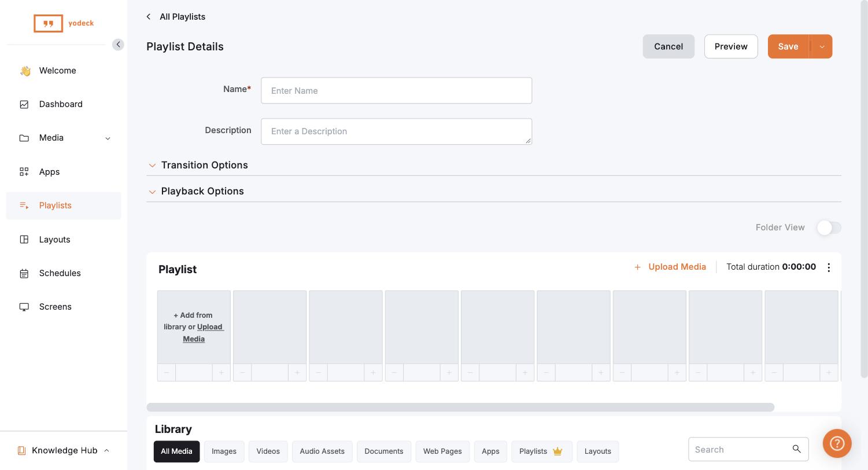Click the Dashboard chart icon
Image resolution: width=868 pixels, height=470 pixels.
click(x=24, y=104)
